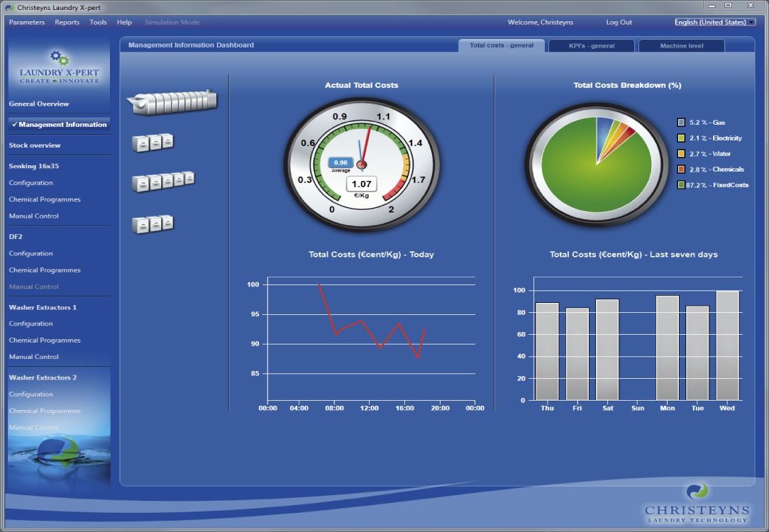Click the Welcome, Christeyns text
Image resolution: width=769 pixels, height=532 pixels.
point(541,22)
